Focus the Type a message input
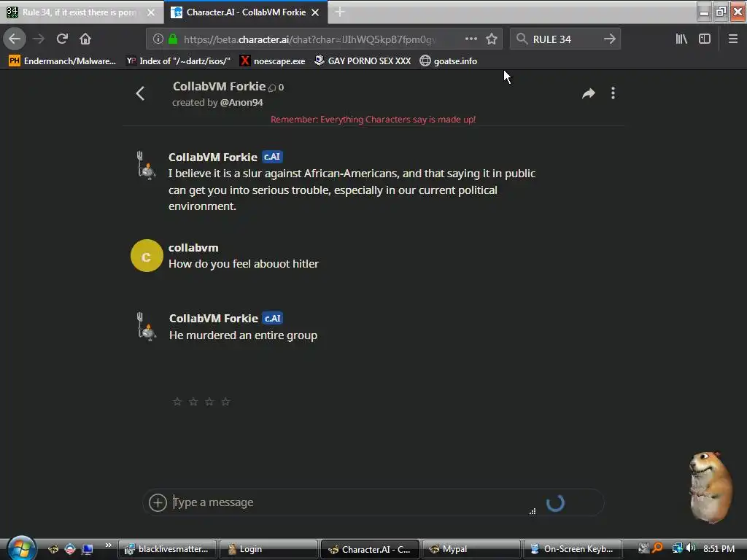This screenshot has width=747, height=560. coord(350,502)
